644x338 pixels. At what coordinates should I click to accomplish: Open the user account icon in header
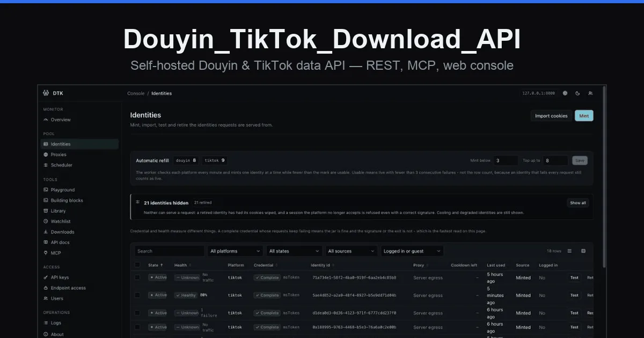pos(590,93)
